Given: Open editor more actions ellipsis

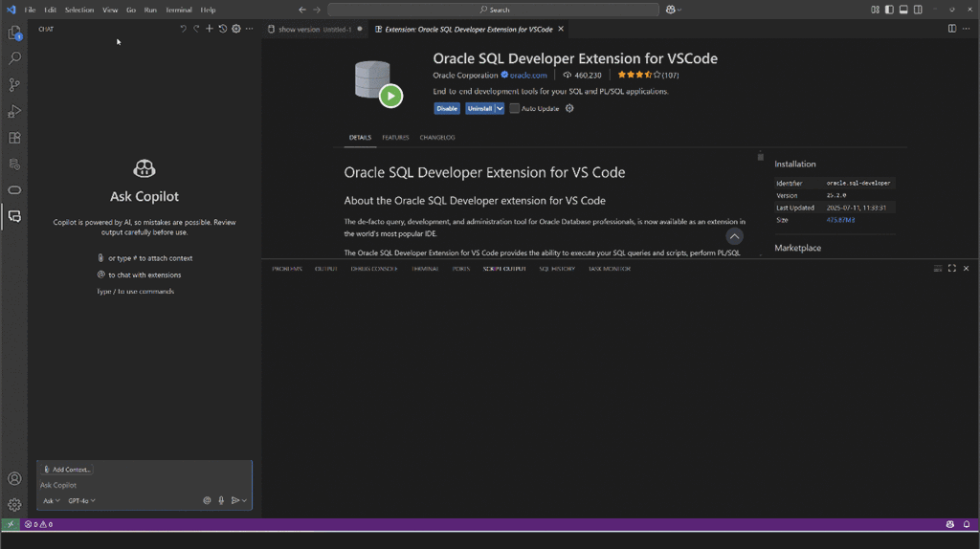Looking at the screenshot, I should [x=967, y=29].
